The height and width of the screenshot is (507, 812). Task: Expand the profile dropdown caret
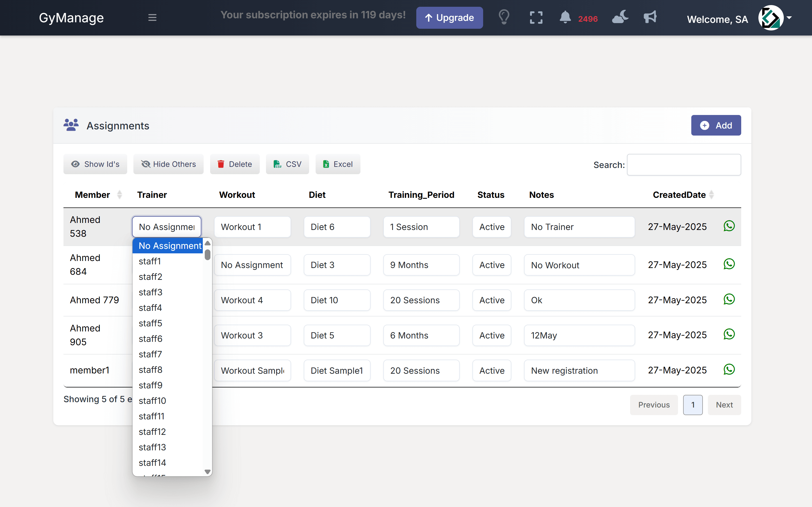789,17
